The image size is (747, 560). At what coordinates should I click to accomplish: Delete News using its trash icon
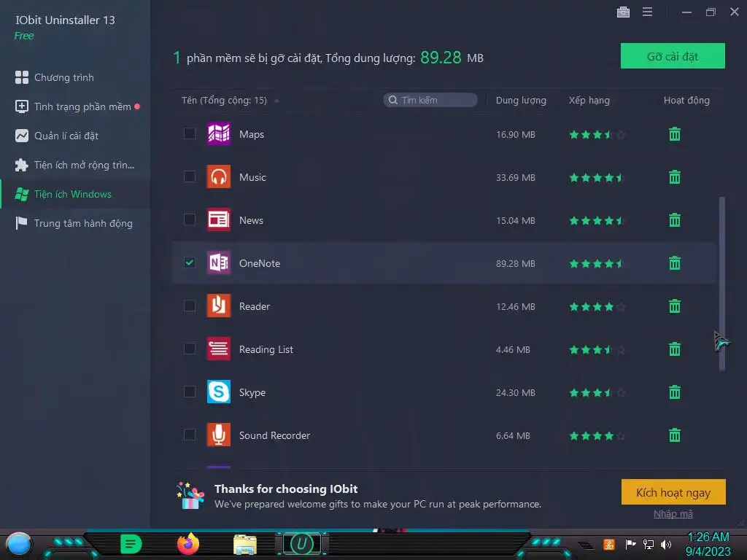coord(675,220)
